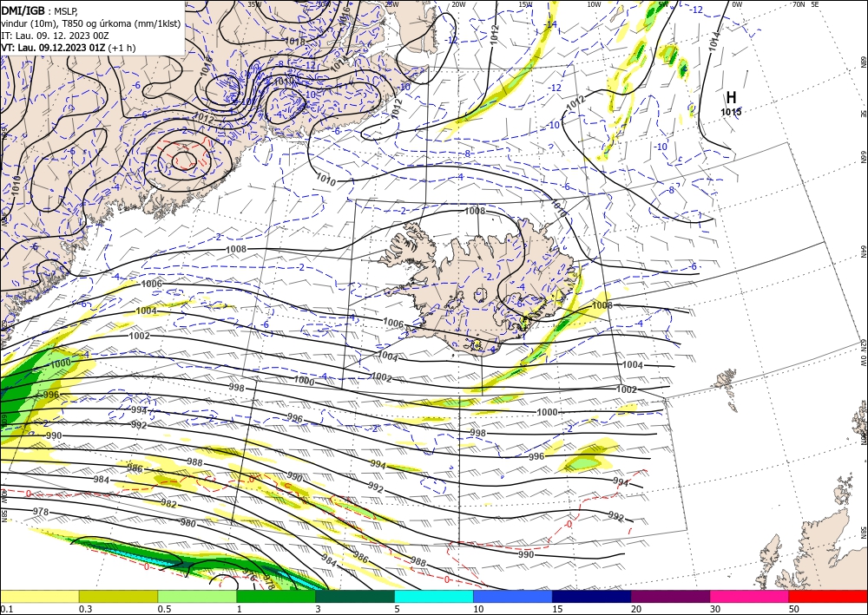The height and width of the screenshot is (615, 868).
Task: Click the 'H' high pressure marker
Action: [x=731, y=98]
